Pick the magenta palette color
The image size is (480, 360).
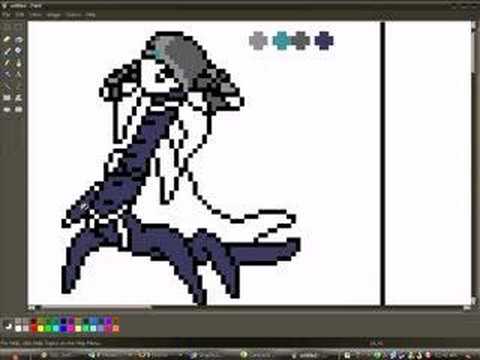click(x=70, y=329)
